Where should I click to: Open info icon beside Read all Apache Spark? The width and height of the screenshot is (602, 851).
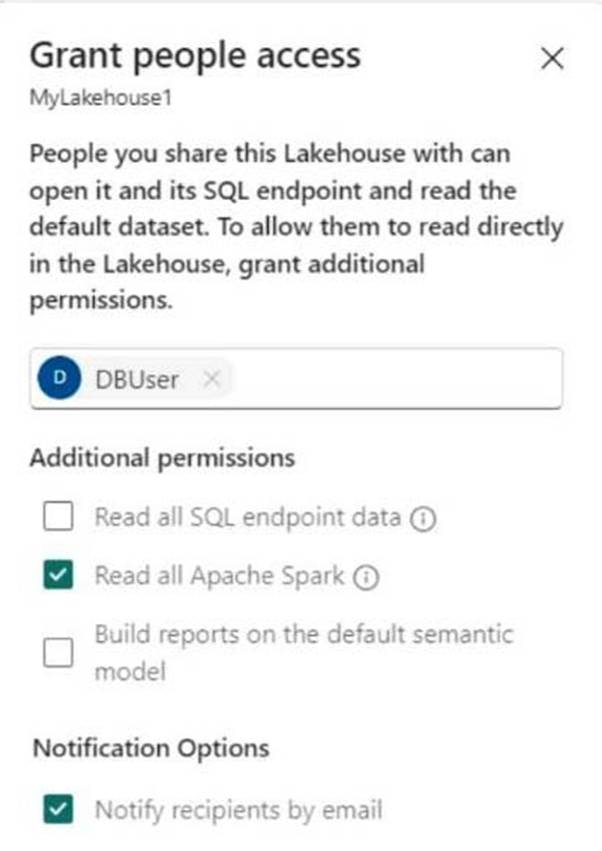coord(366,577)
